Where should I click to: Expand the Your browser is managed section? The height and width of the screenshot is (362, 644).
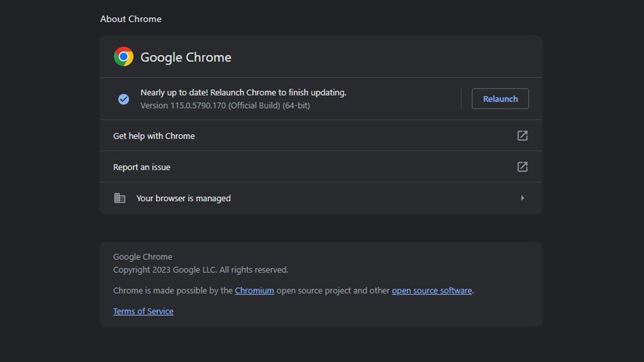pos(184,198)
